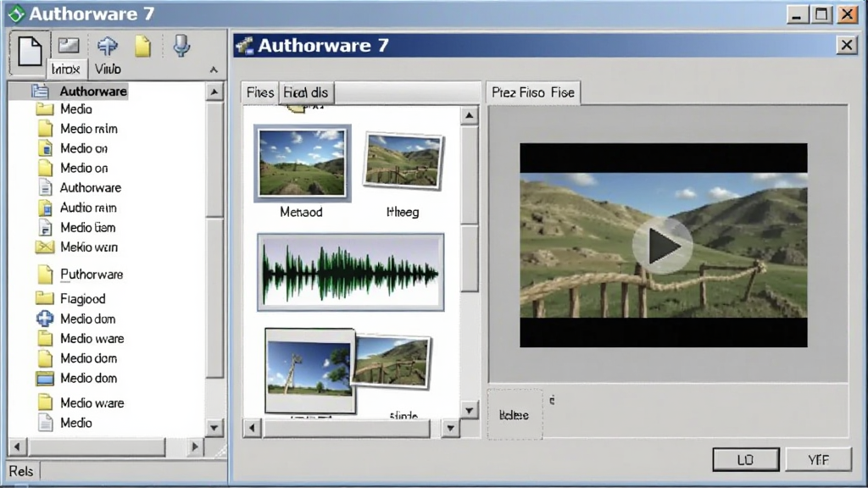
Task: Open the Medio folder at tree top
Action: tap(45, 109)
